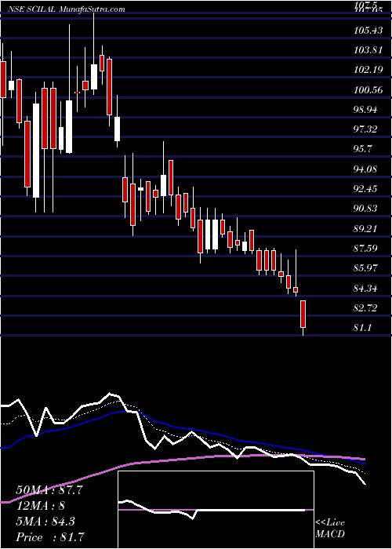Select the 97.32 price axis label

click(x=366, y=129)
